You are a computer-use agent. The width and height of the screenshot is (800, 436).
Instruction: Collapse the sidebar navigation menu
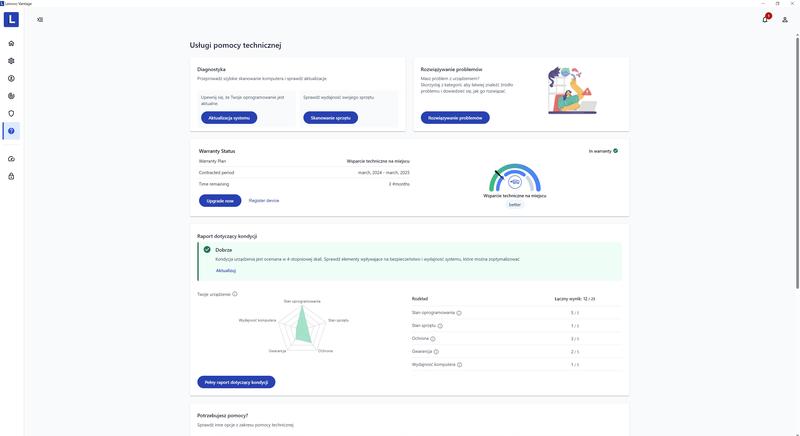(x=40, y=19)
